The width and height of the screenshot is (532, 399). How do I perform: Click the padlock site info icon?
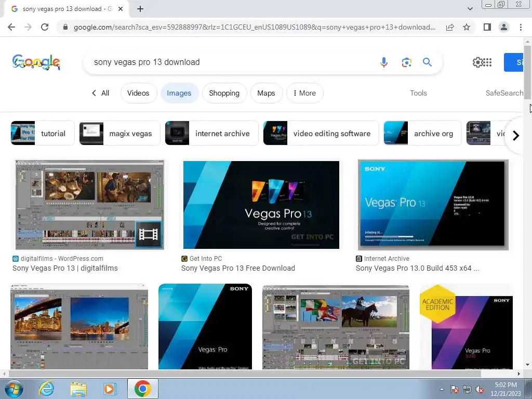[65, 27]
